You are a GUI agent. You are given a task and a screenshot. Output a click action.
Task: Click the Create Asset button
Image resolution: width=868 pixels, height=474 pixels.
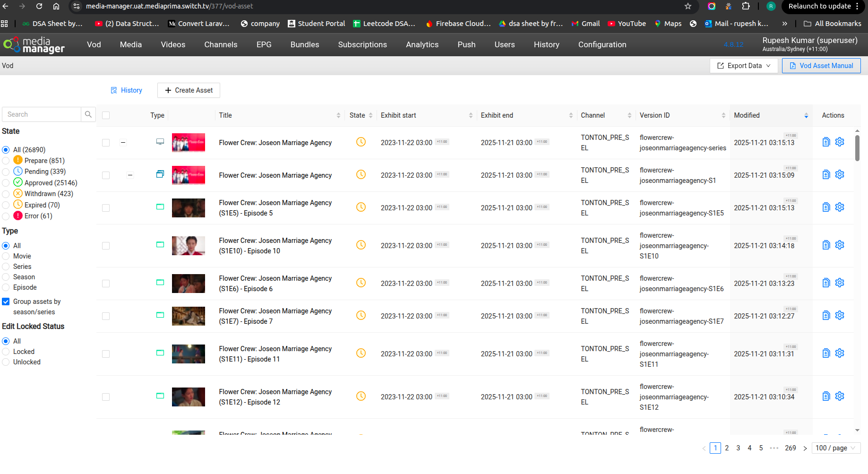[189, 90]
